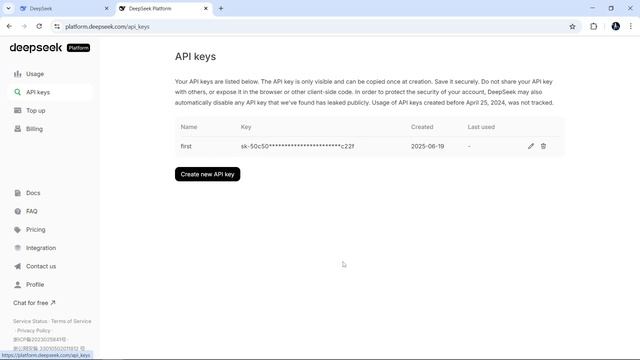
Task: Select the DeepSeek Platform tab
Action: click(163, 9)
